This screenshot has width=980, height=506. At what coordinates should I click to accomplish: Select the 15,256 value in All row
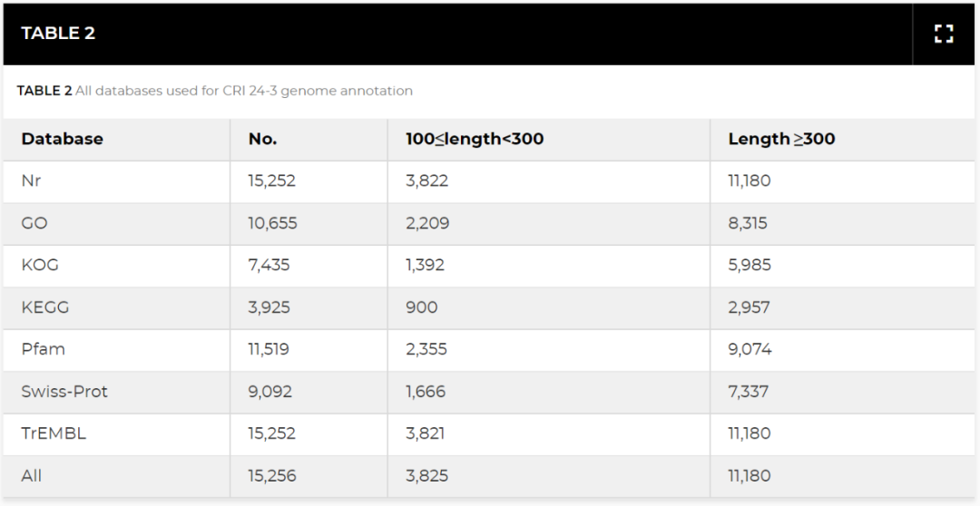(x=272, y=476)
